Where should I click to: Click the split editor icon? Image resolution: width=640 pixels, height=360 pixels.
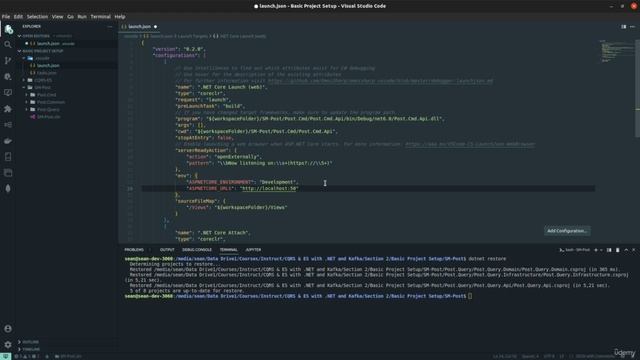point(623,27)
